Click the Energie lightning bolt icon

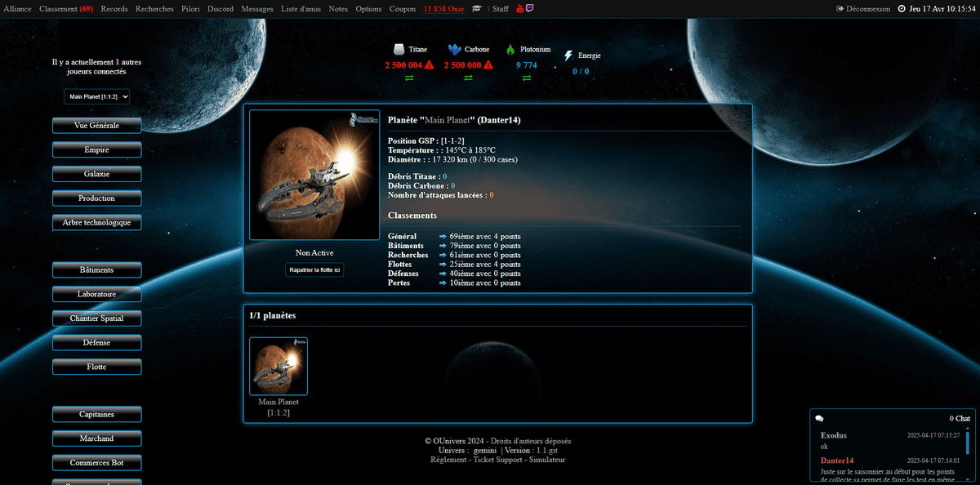click(x=568, y=56)
